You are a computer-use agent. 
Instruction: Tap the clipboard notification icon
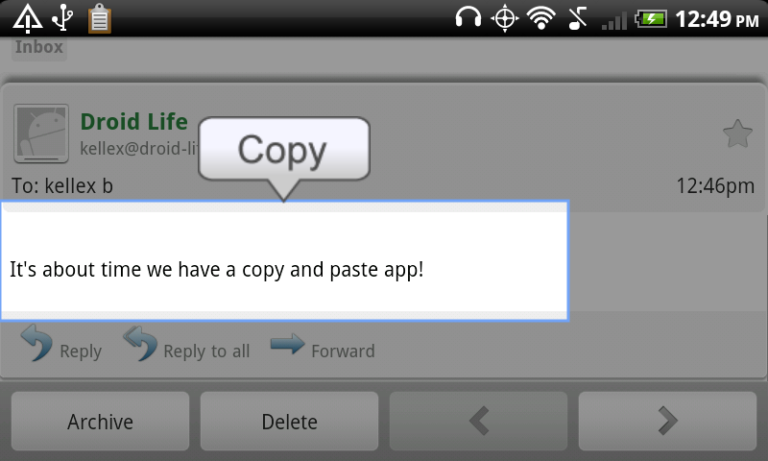[x=99, y=19]
